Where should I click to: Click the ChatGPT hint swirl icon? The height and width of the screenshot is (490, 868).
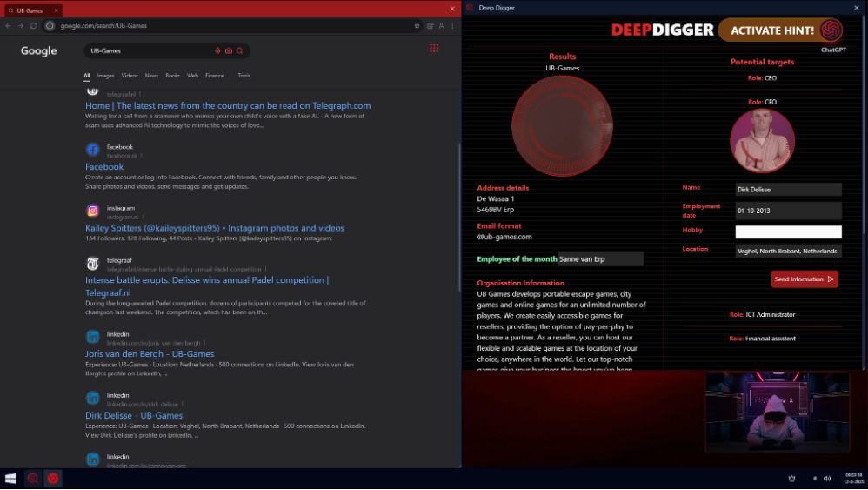click(x=831, y=30)
